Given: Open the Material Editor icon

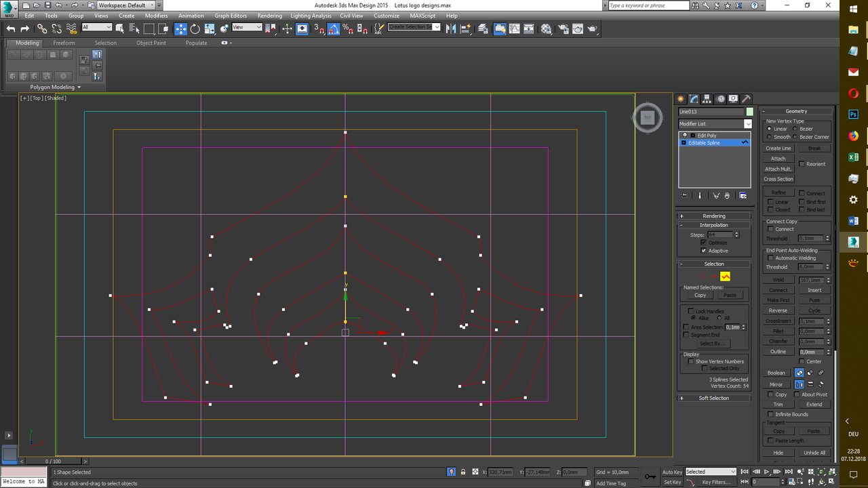Looking at the screenshot, I should [x=547, y=28].
